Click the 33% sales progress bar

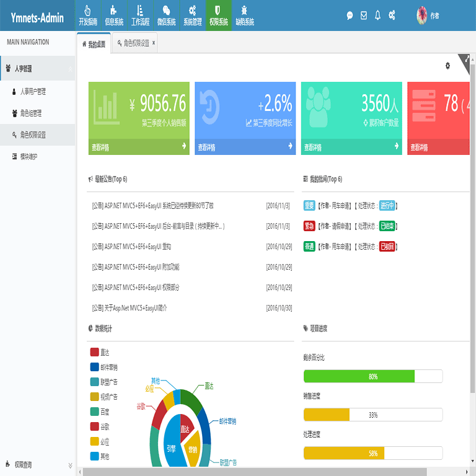[x=373, y=415]
